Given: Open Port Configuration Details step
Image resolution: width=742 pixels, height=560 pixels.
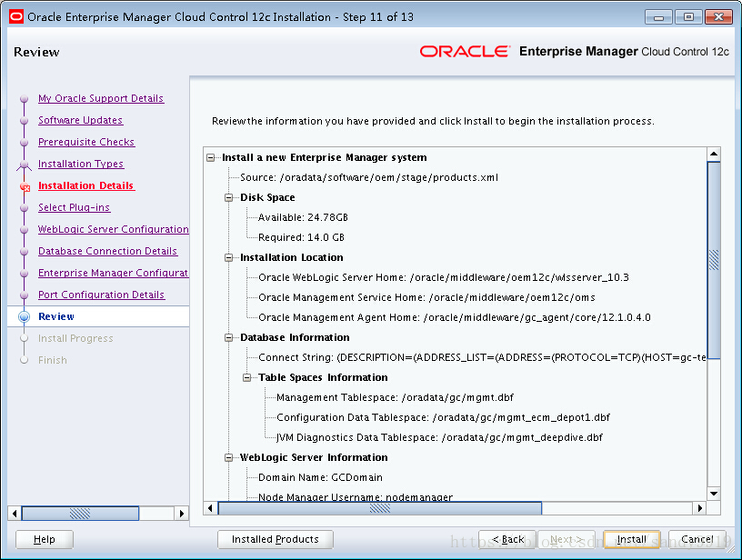Looking at the screenshot, I should (x=101, y=295).
